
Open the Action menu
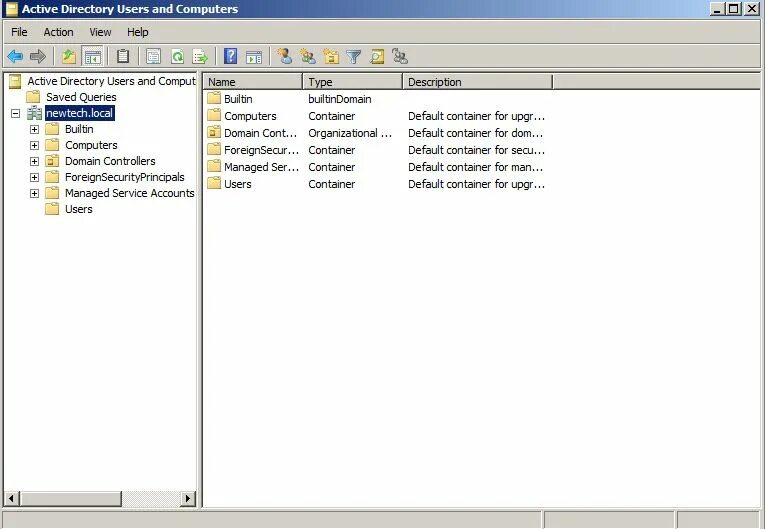[59, 32]
